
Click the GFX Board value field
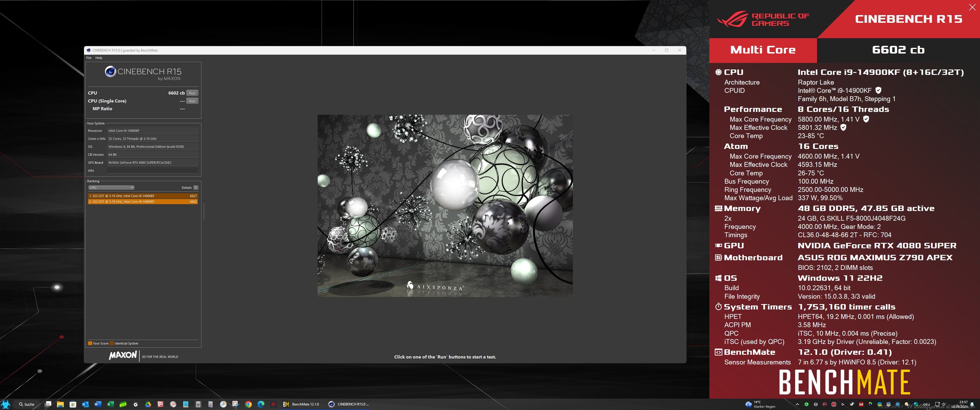pyautogui.click(x=152, y=162)
